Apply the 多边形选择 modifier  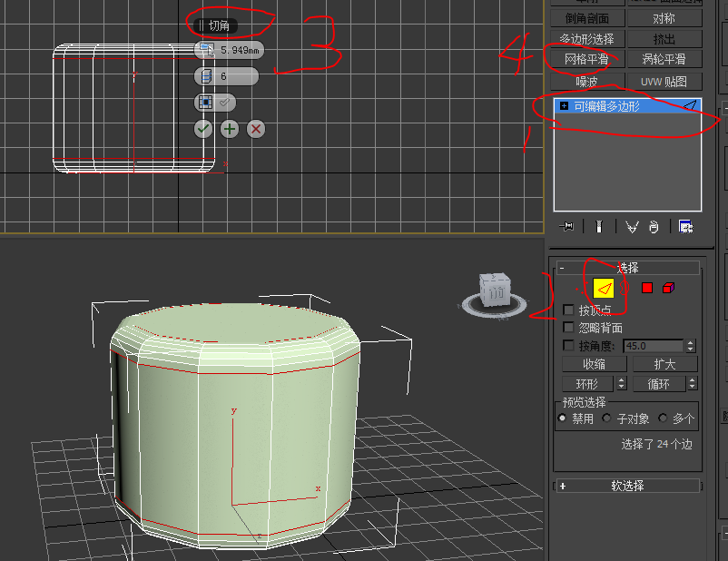(x=587, y=39)
